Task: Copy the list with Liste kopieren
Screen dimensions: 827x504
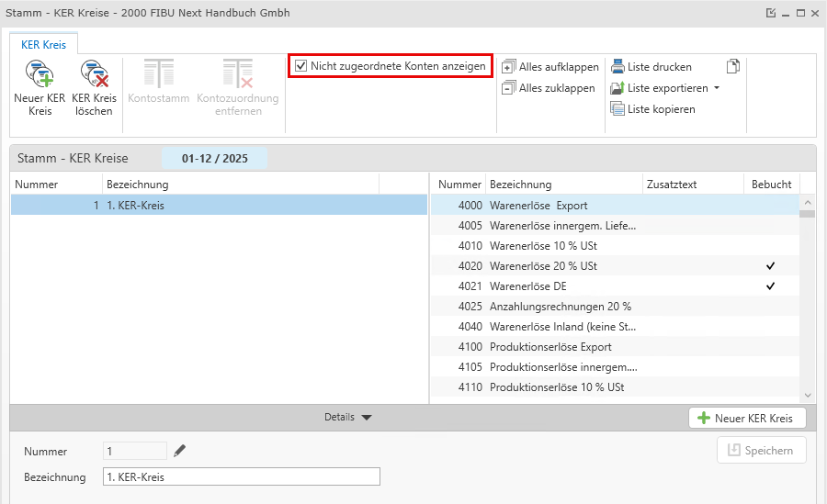Action: [651, 109]
